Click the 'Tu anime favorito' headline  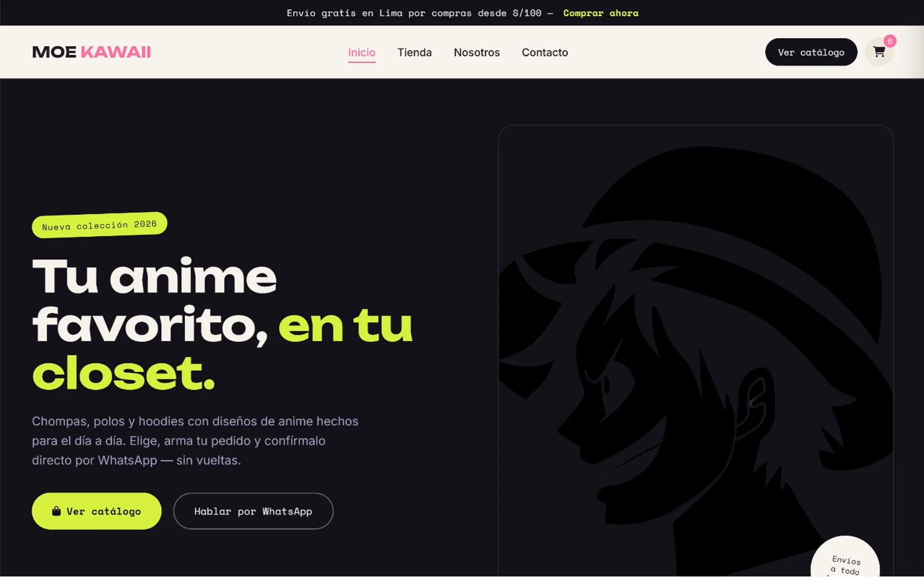pyautogui.click(x=222, y=324)
